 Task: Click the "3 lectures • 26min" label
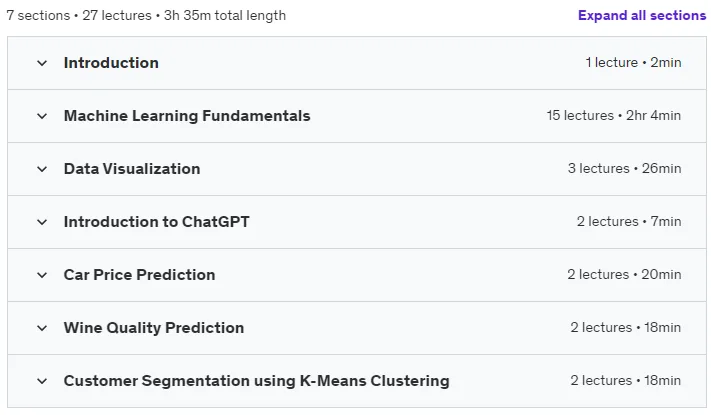point(624,169)
